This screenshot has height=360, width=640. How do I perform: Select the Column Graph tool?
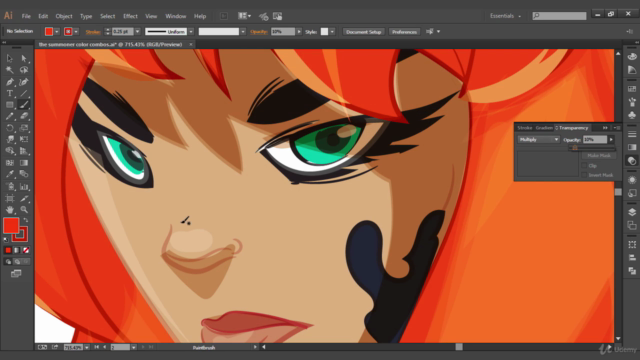tap(24, 187)
